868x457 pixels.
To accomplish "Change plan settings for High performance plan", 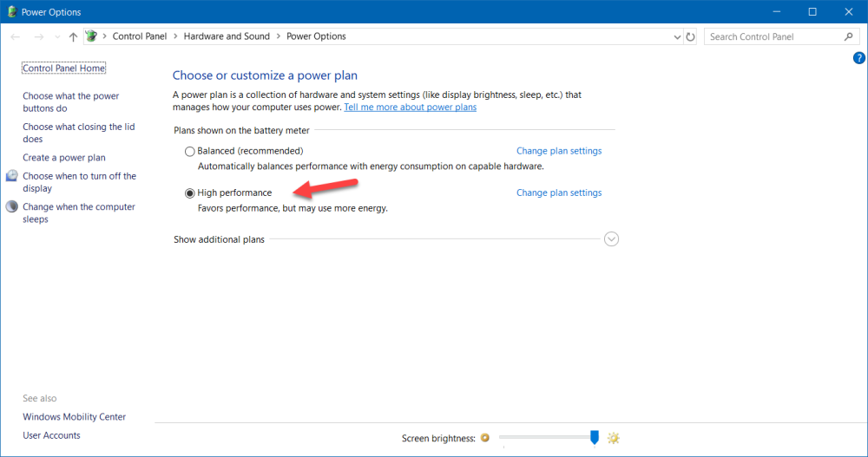I will click(559, 193).
